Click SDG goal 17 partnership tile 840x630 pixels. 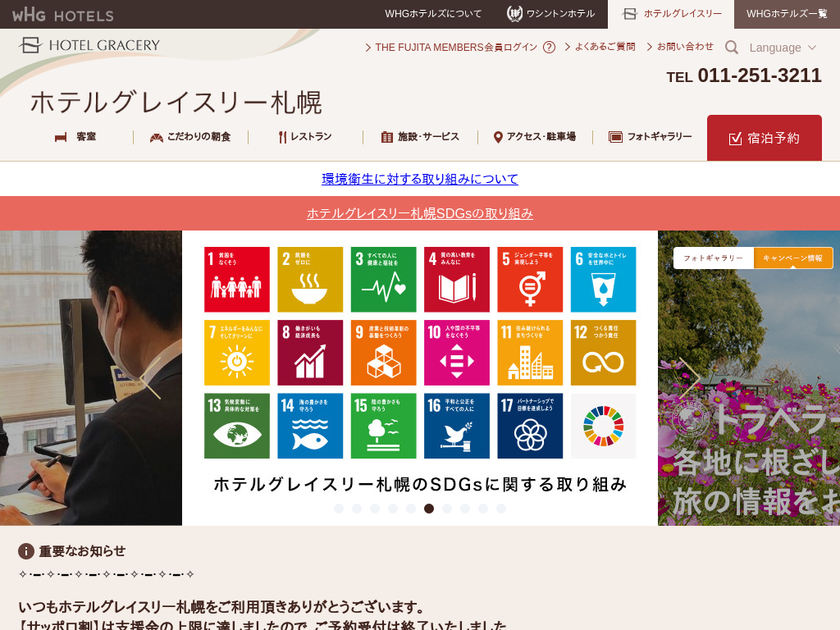click(530, 426)
